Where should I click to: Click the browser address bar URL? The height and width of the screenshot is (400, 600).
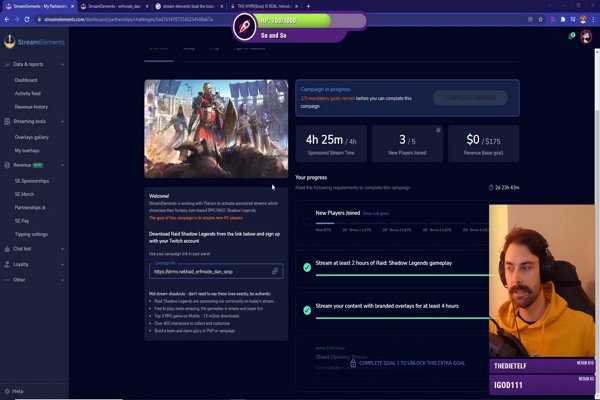(x=128, y=19)
